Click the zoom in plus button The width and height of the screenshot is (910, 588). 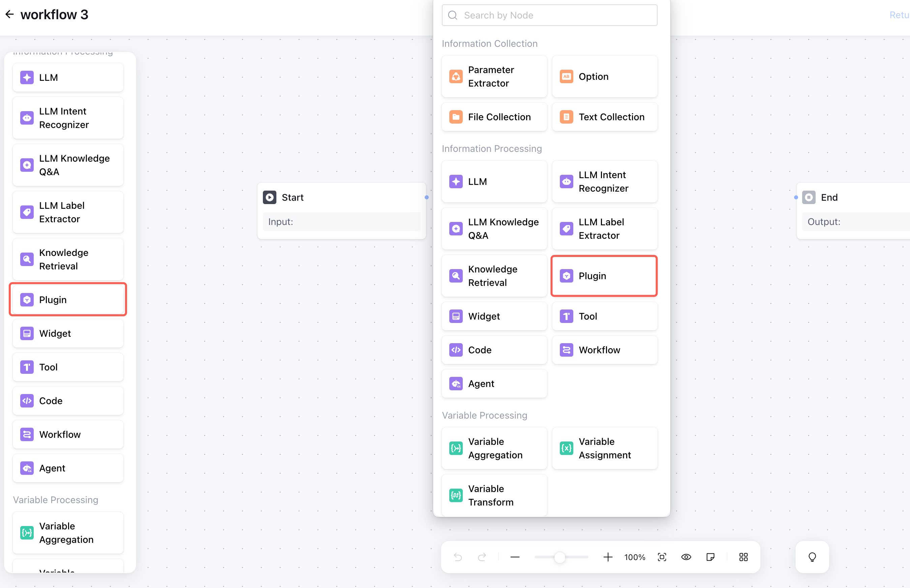(x=608, y=557)
